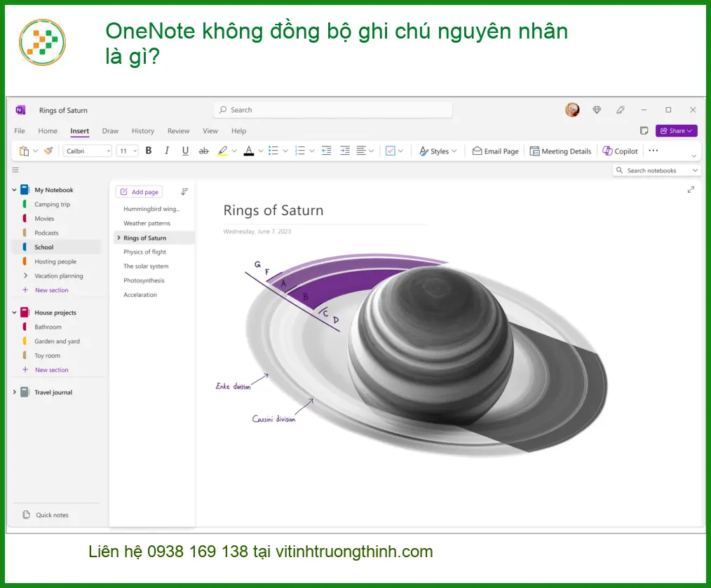Toggle underline formatting
The width and height of the screenshot is (711, 588).
[x=185, y=151]
